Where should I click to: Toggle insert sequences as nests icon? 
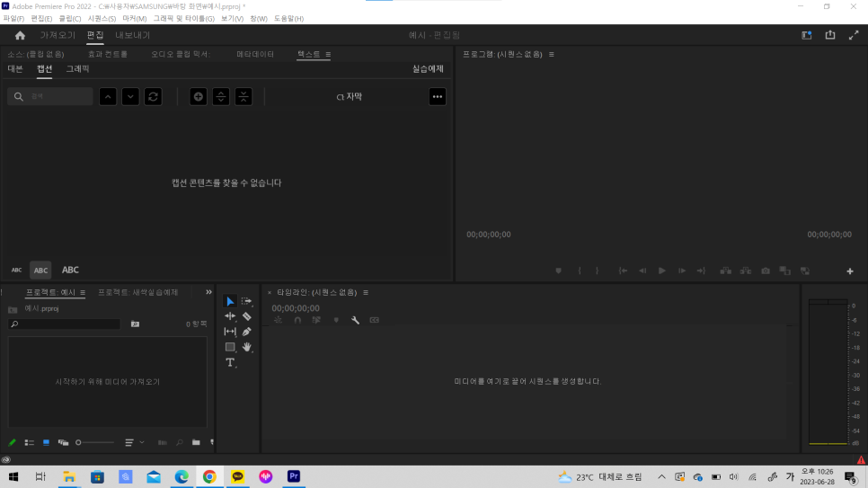(278, 320)
